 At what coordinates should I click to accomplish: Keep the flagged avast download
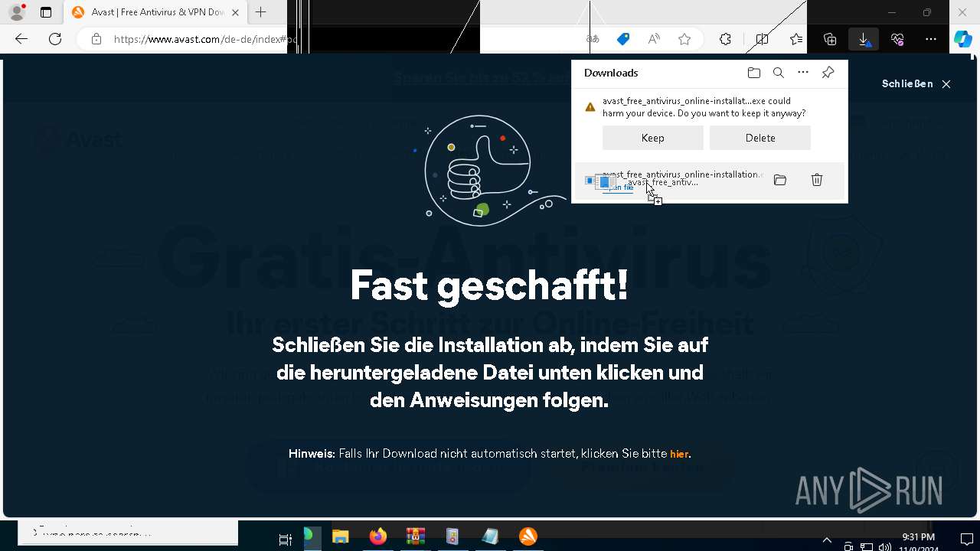tap(653, 138)
